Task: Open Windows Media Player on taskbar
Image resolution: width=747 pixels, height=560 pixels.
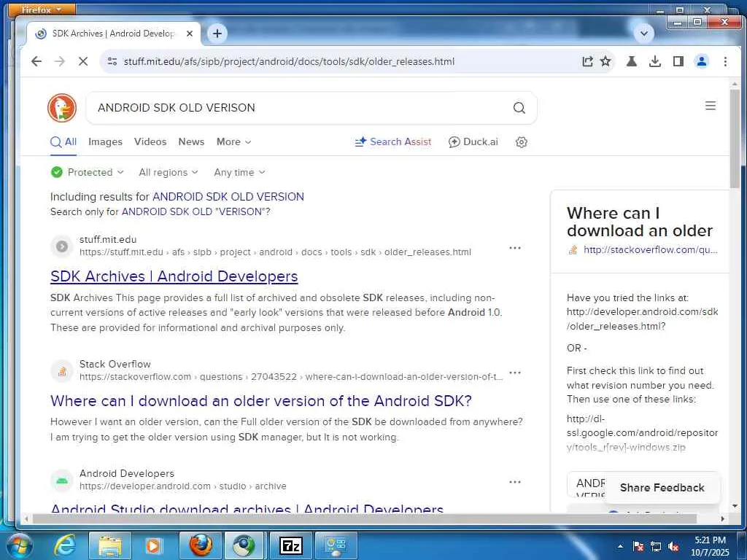Action: 153,545
